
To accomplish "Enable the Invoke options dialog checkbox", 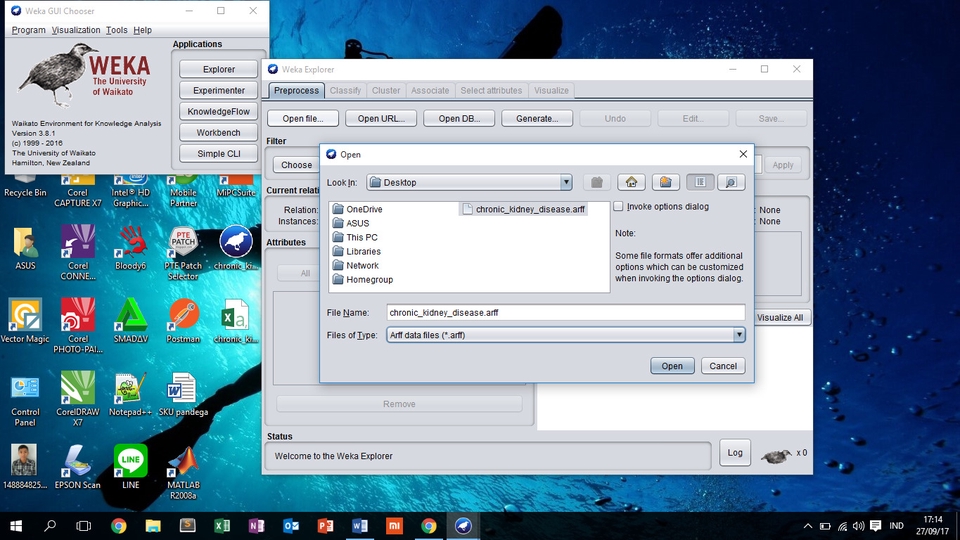I will [619, 207].
